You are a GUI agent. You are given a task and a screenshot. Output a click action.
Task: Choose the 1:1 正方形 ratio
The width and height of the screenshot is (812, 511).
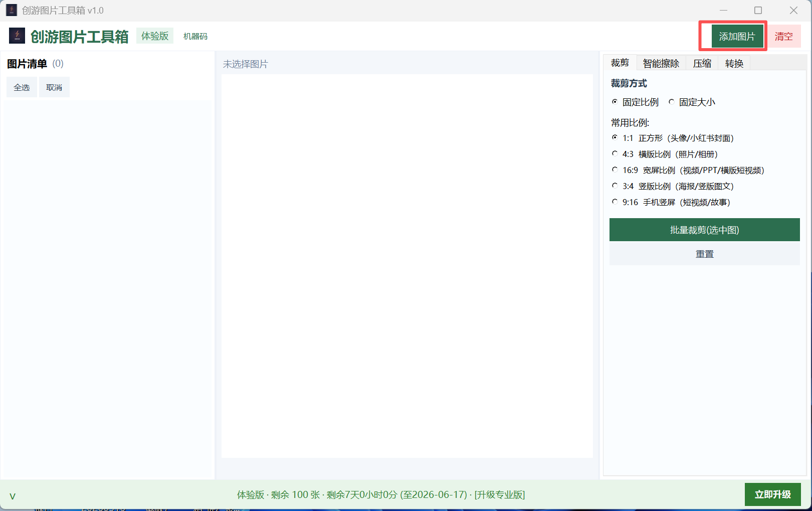[x=673, y=138]
